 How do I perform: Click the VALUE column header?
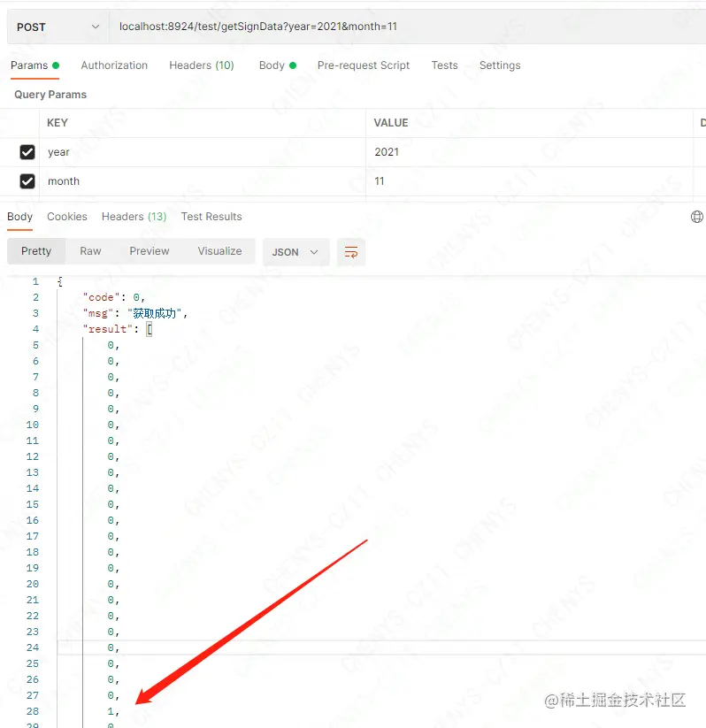point(391,123)
